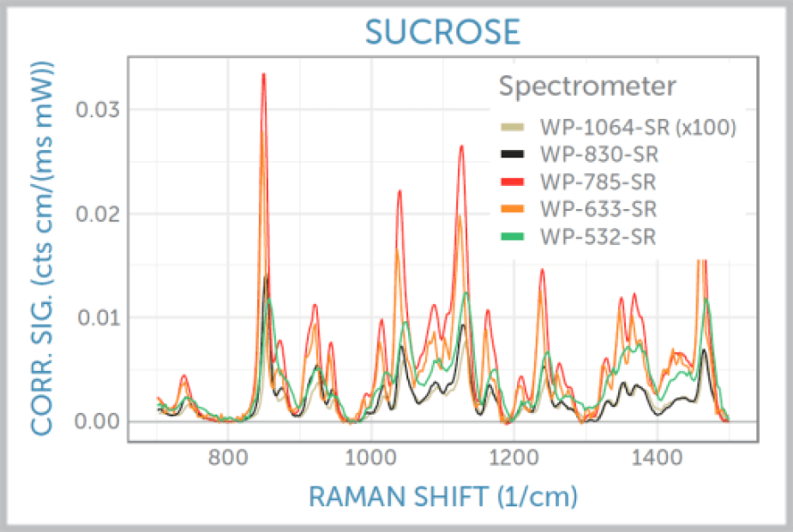Click the RAMAN SHIFT (1/cm) axis label
The height and width of the screenshot is (532, 793).
pos(442,496)
